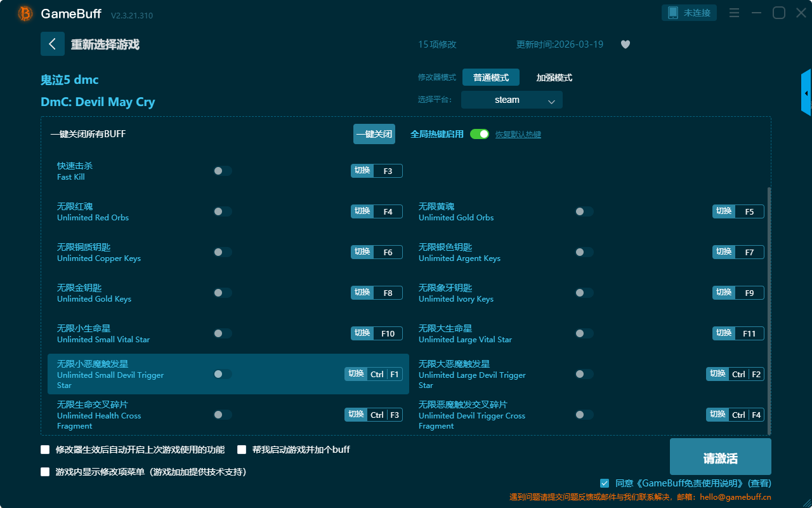Click the back arrow to reselect game

52,44
